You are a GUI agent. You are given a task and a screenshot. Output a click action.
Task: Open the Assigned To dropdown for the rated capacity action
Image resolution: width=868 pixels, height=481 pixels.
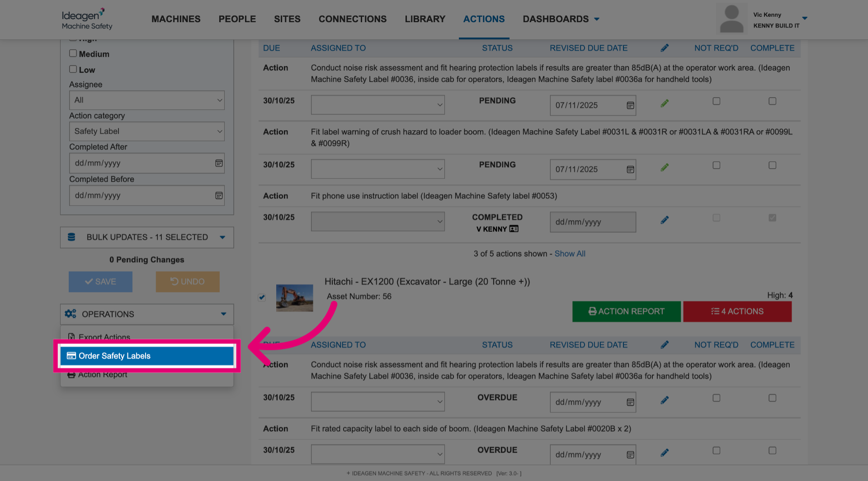point(378,454)
